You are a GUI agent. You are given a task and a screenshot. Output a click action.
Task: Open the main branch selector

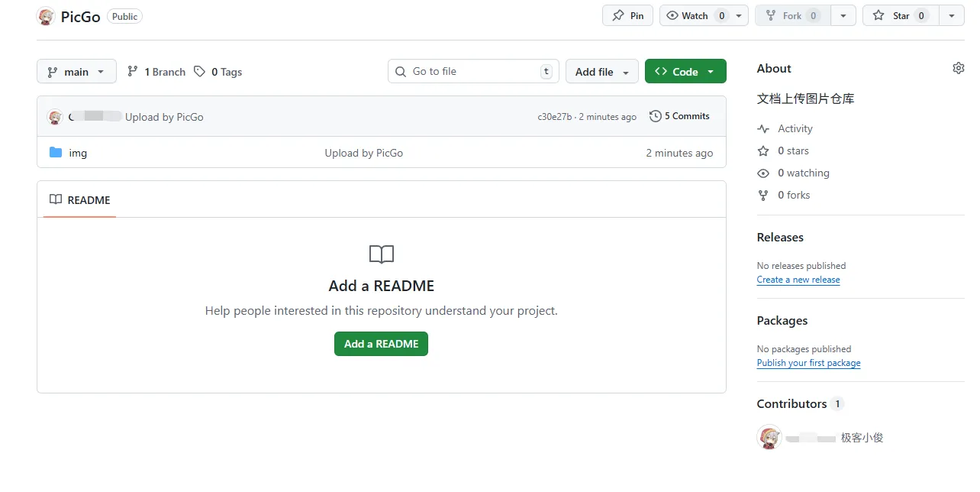point(76,71)
